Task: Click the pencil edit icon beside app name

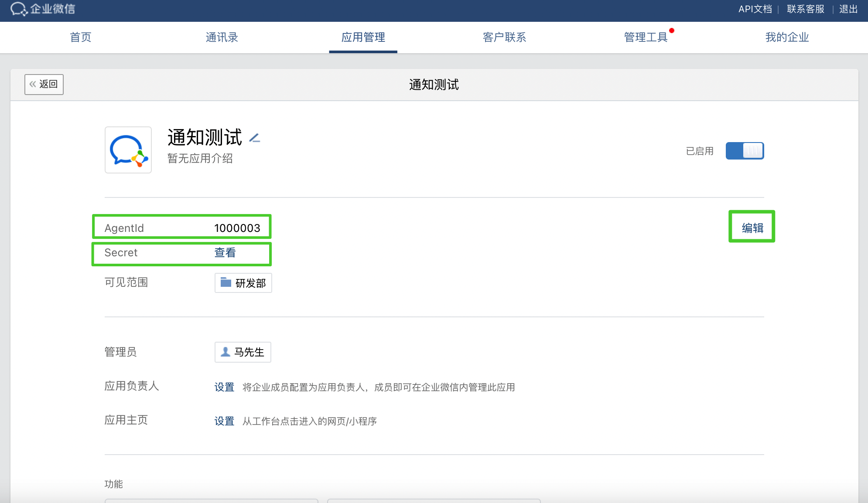Action: (x=255, y=138)
